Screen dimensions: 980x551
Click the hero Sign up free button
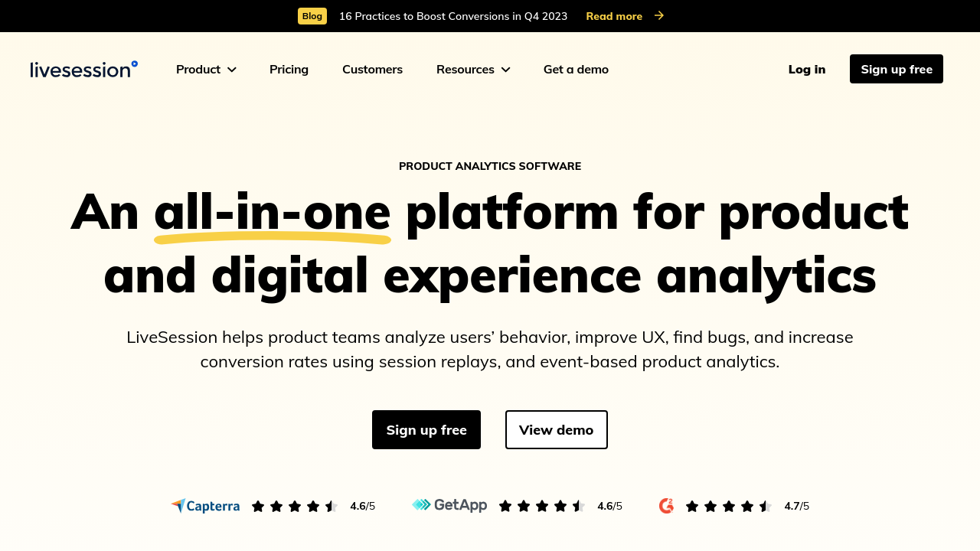426,429
